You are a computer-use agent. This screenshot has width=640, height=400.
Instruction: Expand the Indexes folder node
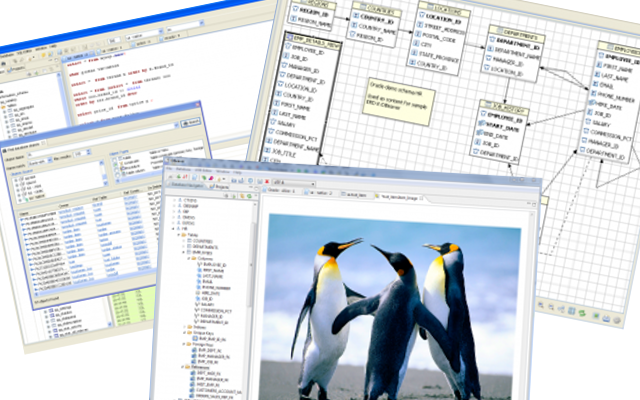[184, 327]
